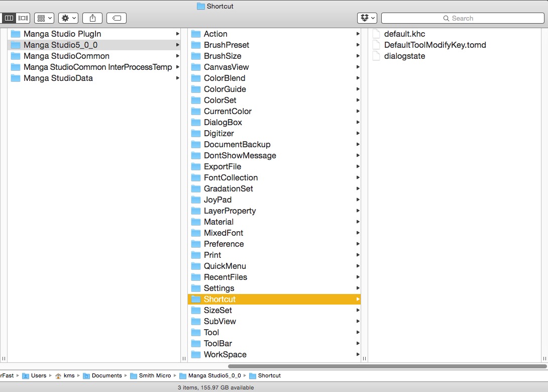Click the Tags icon in the toolbar
Screen dimensions: 548x392
(x=116, y=18)
